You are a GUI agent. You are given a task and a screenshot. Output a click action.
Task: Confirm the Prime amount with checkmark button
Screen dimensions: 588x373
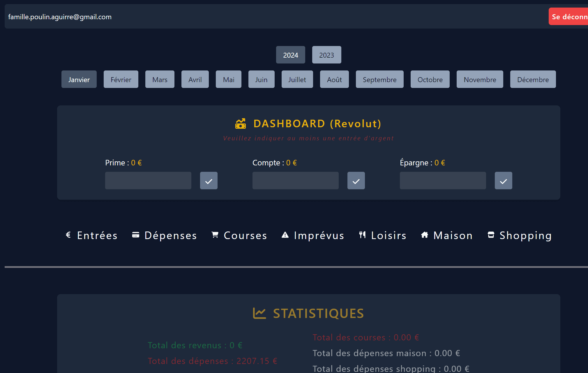tap(209, 181)
